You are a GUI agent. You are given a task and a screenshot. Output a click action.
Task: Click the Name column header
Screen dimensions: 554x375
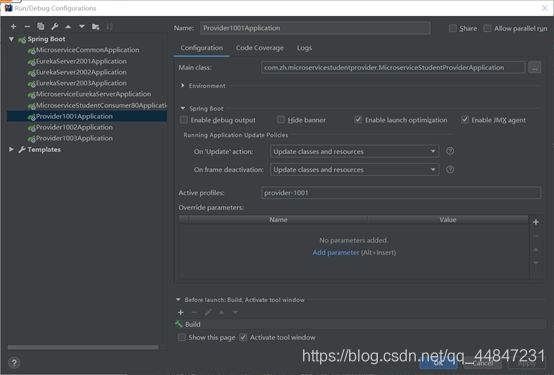click(x=278, y=219)
